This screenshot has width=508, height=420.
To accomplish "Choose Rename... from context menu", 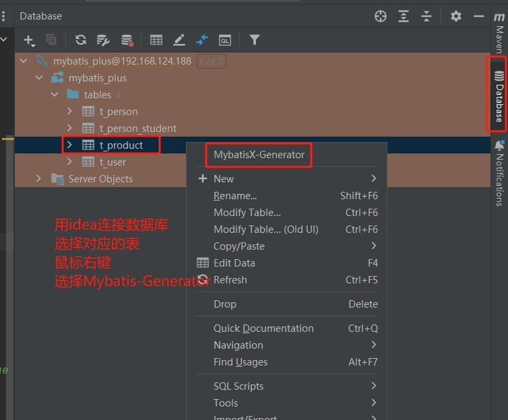I will click(287, 195).
